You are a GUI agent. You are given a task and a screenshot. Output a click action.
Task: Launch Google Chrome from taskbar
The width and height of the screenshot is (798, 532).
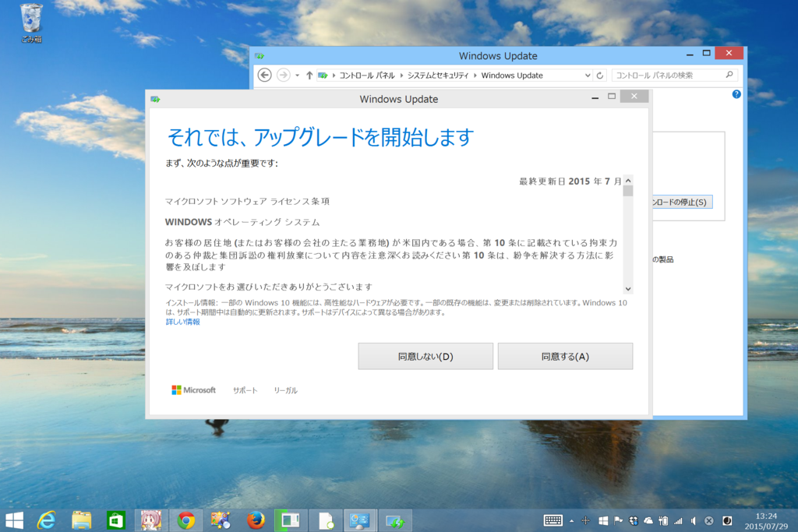185,520
